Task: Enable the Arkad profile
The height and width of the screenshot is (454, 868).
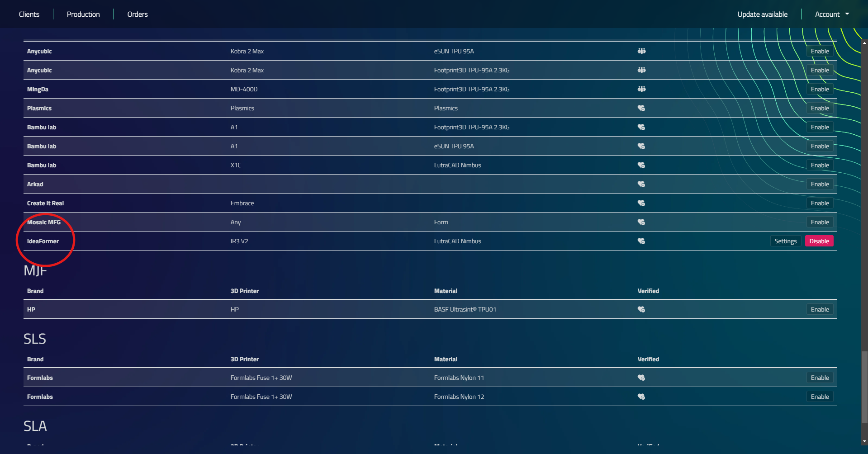Action: 820,184
